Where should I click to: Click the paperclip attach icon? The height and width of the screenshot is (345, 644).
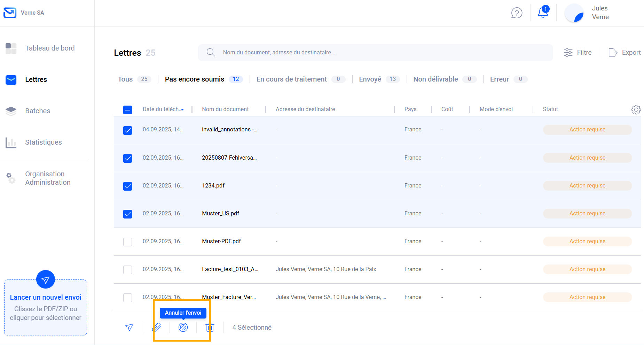coord(156,327)
